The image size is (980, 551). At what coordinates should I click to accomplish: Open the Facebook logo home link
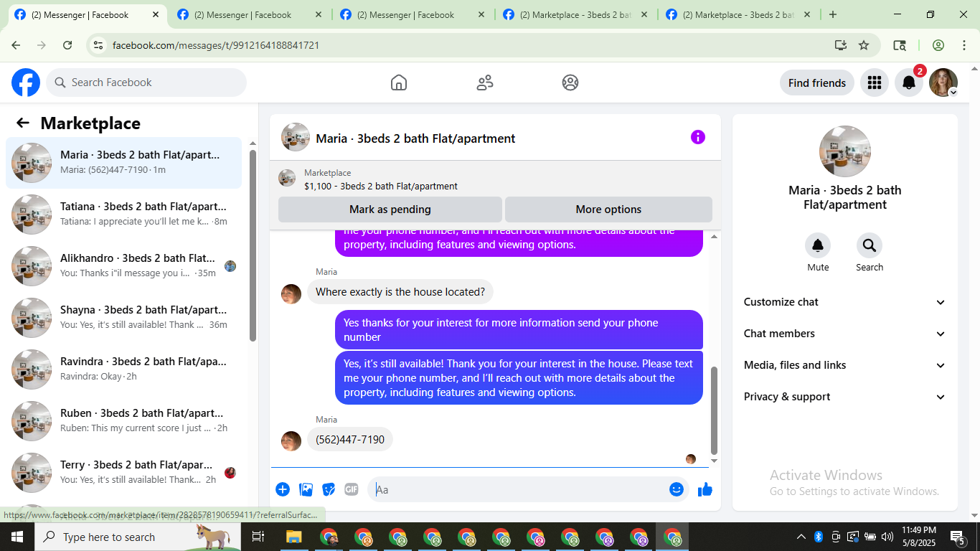[x=26, y=83]
